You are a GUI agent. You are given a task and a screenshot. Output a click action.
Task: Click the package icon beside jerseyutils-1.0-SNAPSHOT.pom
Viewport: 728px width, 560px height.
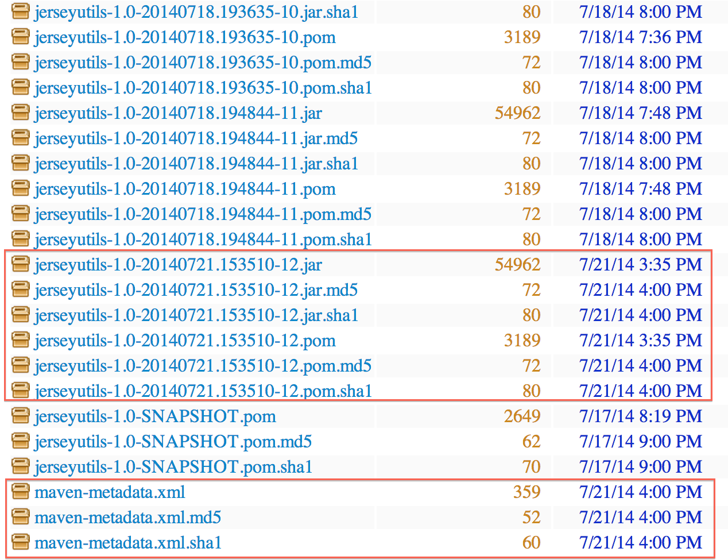(21, 416)
